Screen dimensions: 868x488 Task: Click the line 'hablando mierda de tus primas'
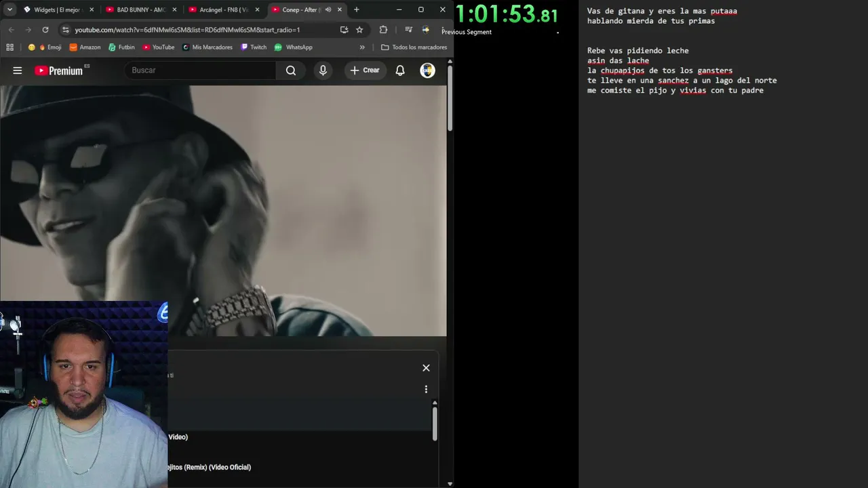click(x=651, y=21)
